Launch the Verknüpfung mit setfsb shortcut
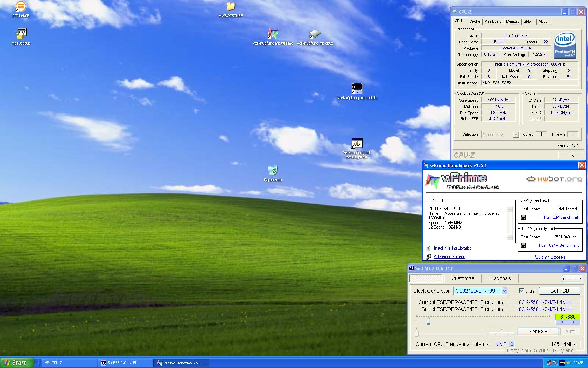Screen dimensions: 588x368 click(357, 91)
